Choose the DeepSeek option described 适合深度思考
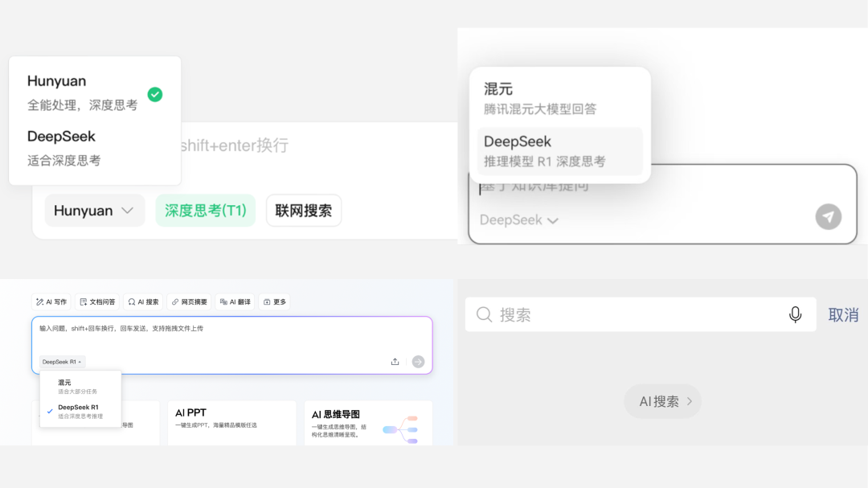 [x=95, y=149]
